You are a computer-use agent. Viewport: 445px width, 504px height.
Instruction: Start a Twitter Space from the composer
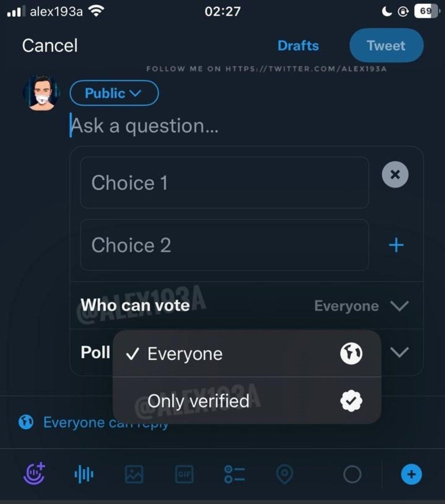[x=34, y=474]
